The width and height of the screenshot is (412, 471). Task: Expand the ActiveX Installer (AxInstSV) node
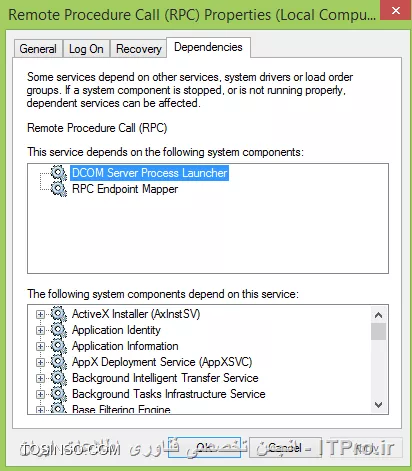tap(40, 314)
